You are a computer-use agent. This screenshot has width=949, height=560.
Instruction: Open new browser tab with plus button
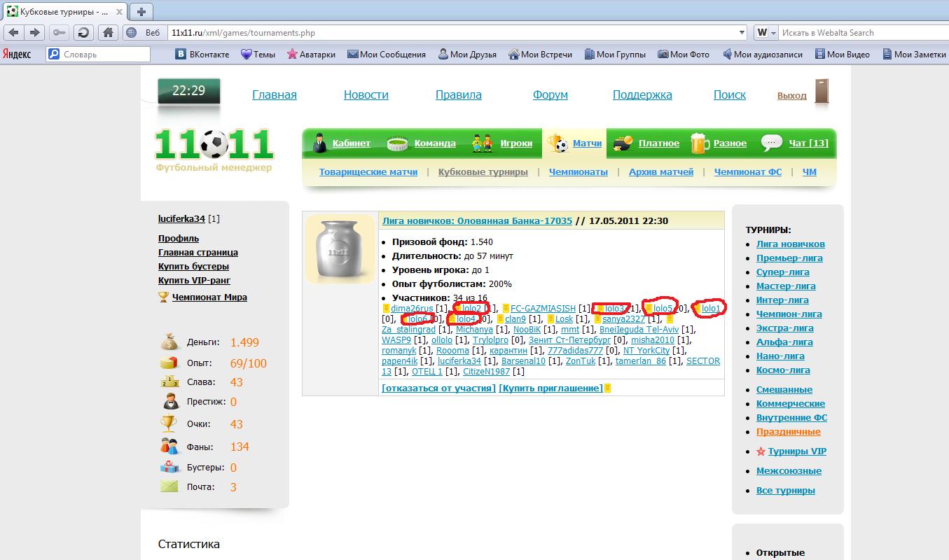click(x=141, y=12)
